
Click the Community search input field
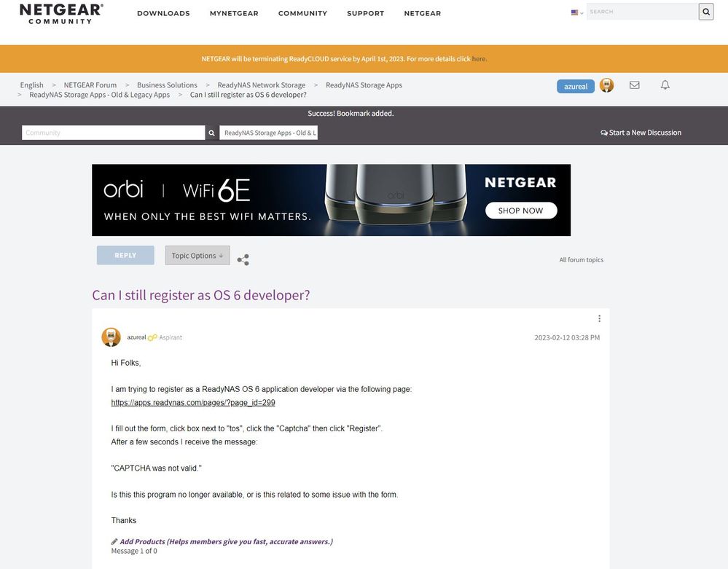(113, 133)
